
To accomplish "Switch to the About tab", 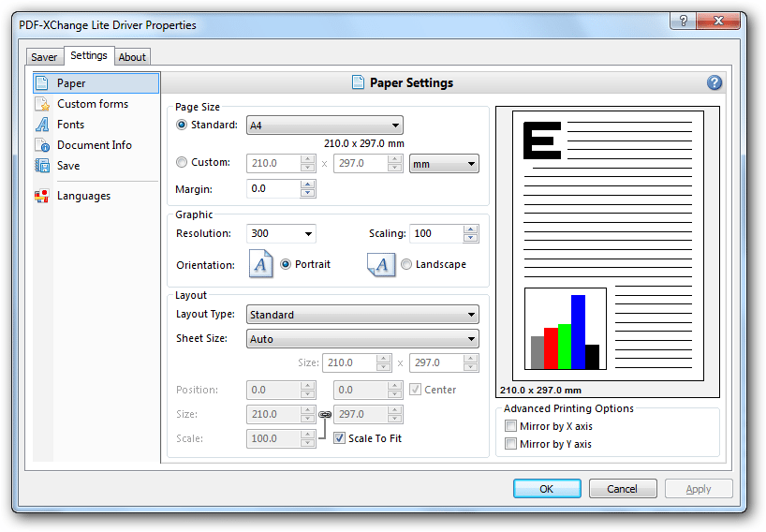I will 132,57.
